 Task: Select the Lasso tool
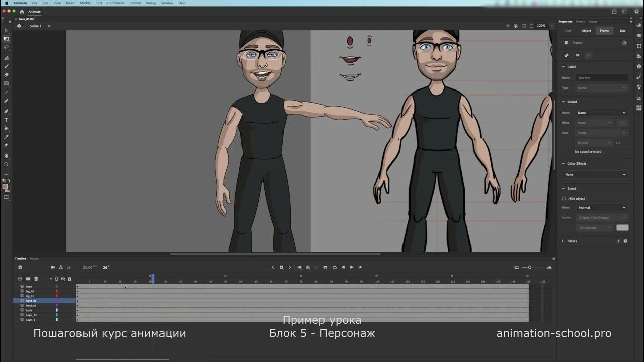(6, 47)
